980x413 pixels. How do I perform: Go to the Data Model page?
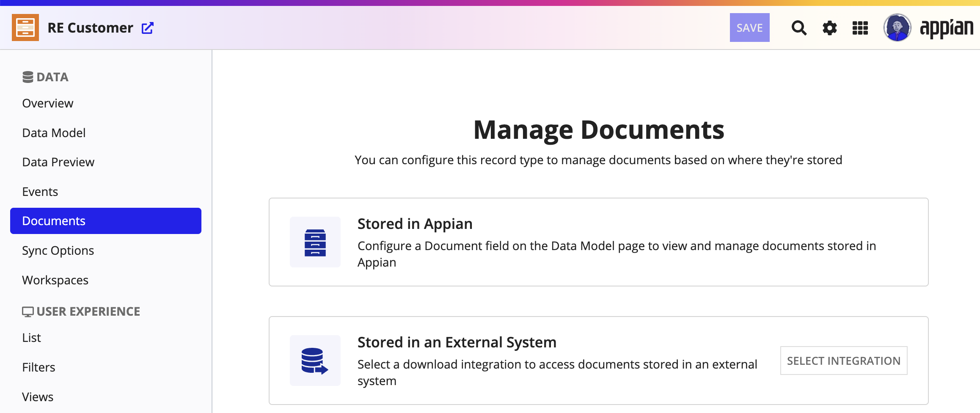pyautogui.click(x=54, y=133)
